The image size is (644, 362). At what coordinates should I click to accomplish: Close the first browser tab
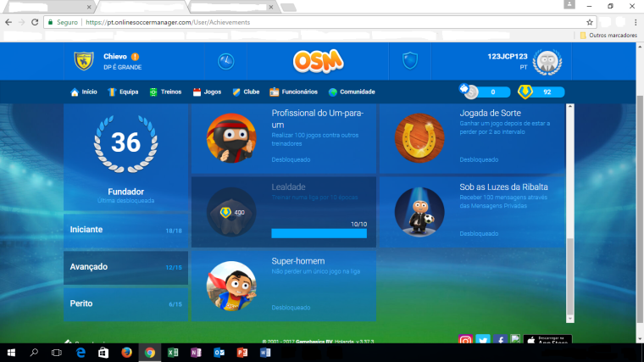89,7
